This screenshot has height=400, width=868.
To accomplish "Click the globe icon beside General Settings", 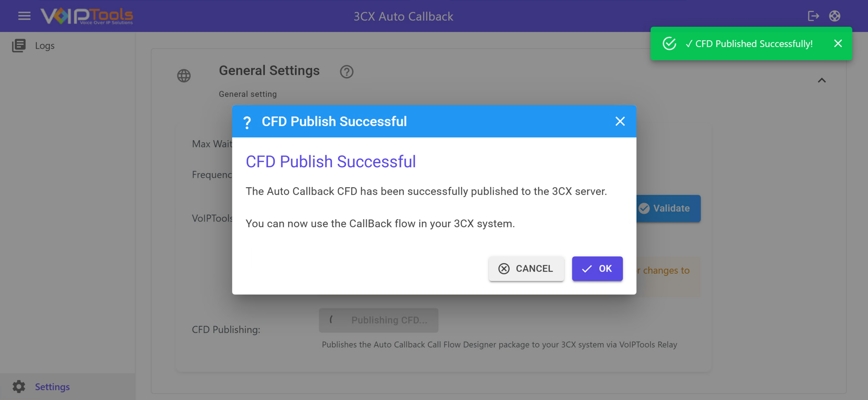I will (x=184, y=76).
